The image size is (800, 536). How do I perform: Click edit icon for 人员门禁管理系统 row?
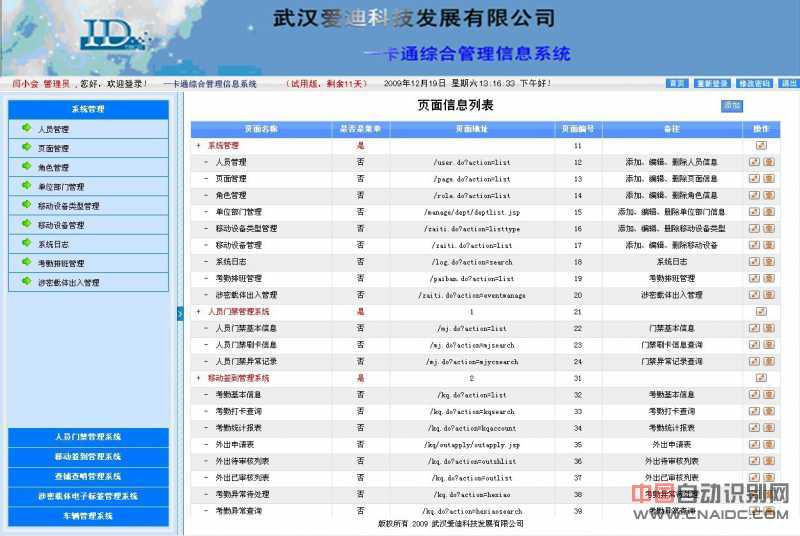pyautogui.click(x=761, y=312)
